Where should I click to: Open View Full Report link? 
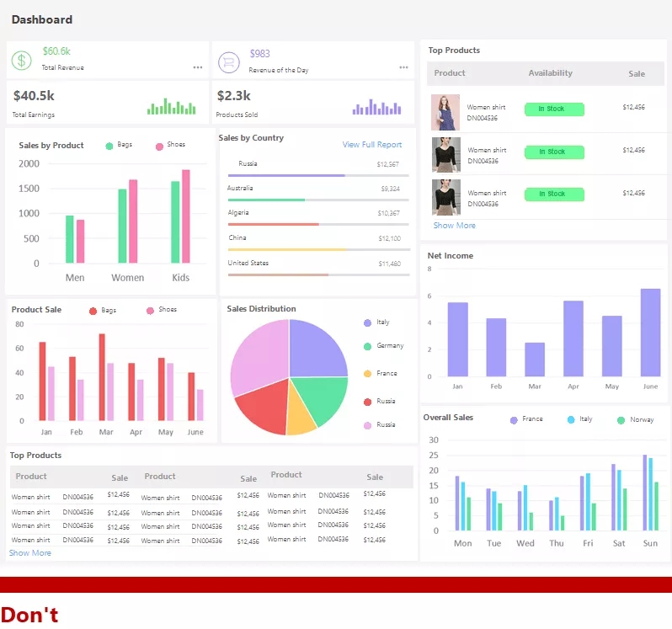point(372,145)
